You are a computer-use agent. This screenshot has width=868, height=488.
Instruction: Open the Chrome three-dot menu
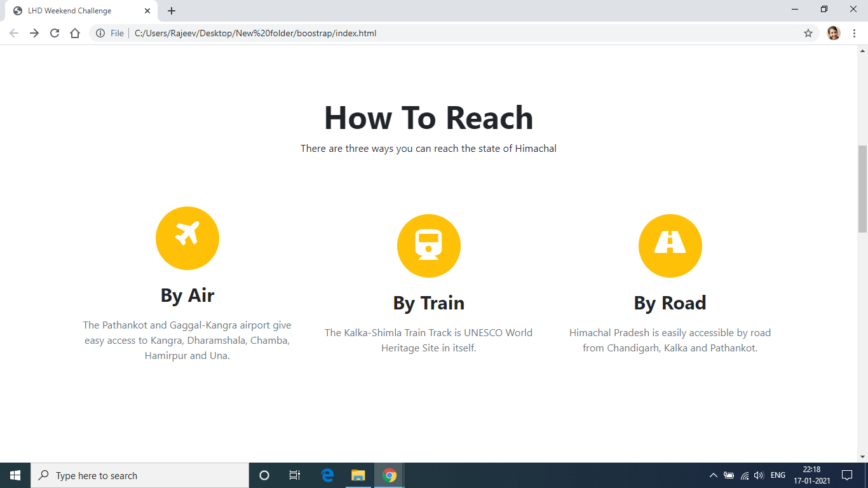855,33
